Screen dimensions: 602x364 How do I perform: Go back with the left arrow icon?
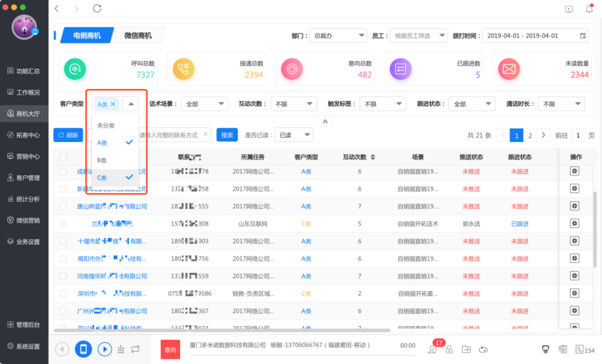(56, 9)
